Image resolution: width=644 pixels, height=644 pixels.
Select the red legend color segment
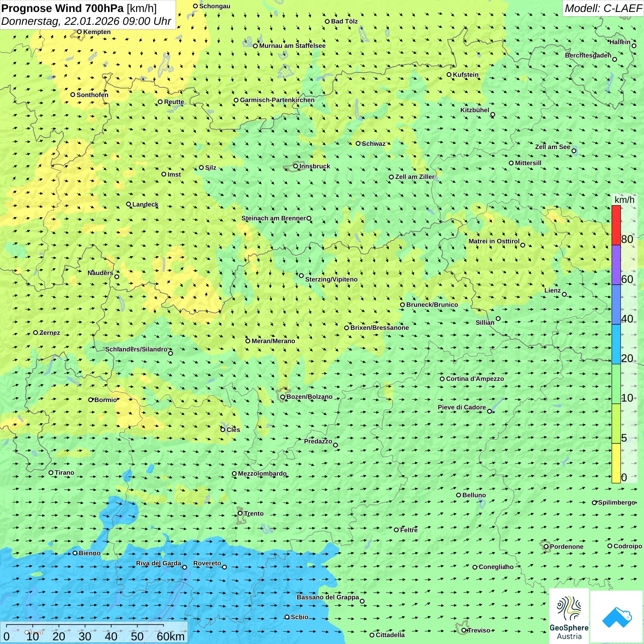tap(616, 225)
